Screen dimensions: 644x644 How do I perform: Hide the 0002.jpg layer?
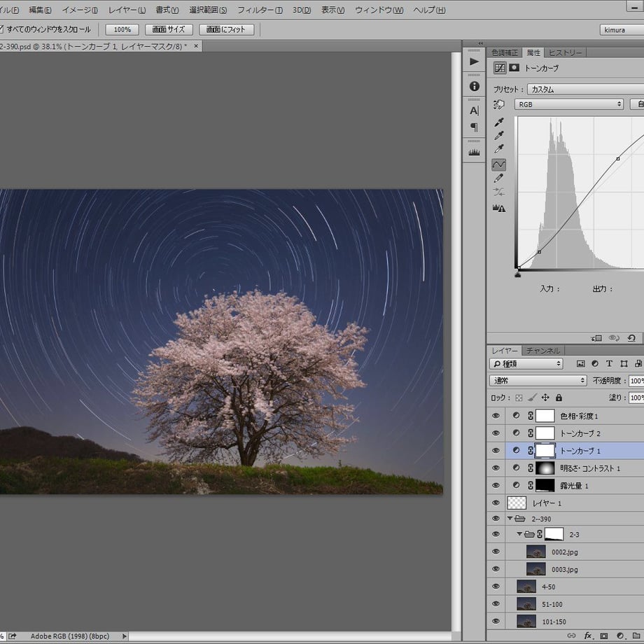pyautogui.click(x=496, y=552)
